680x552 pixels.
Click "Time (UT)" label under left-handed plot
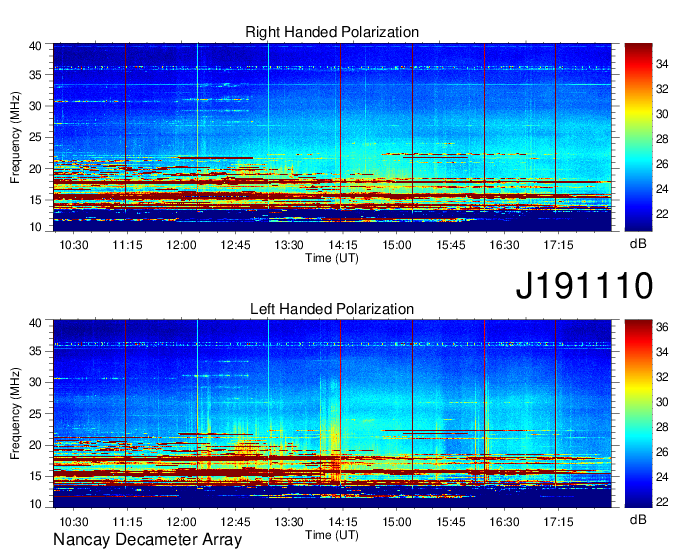coord(332,535)
